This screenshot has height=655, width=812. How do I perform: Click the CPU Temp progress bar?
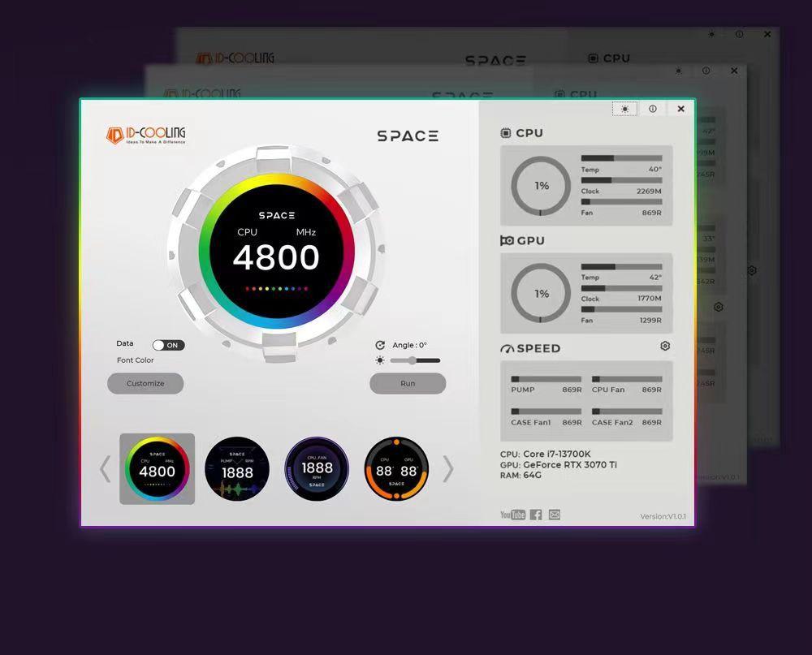pos(621,158)
